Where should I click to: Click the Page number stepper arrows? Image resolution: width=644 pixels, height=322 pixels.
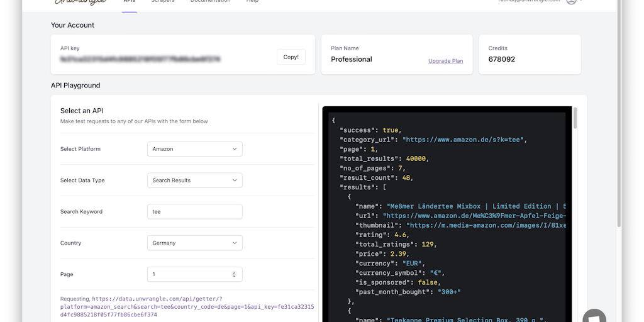pyautogui.click(x=234, y=274)
